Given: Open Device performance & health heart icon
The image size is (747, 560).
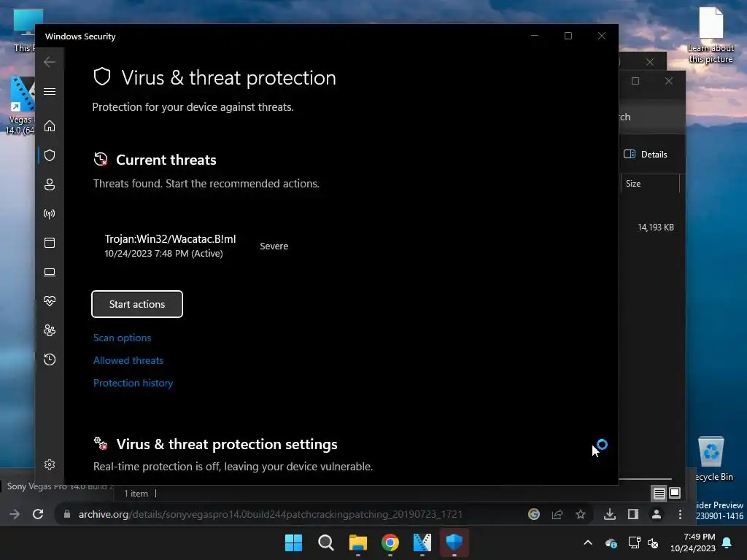Looking at the screenshot, I should click(x=50, y=301).
